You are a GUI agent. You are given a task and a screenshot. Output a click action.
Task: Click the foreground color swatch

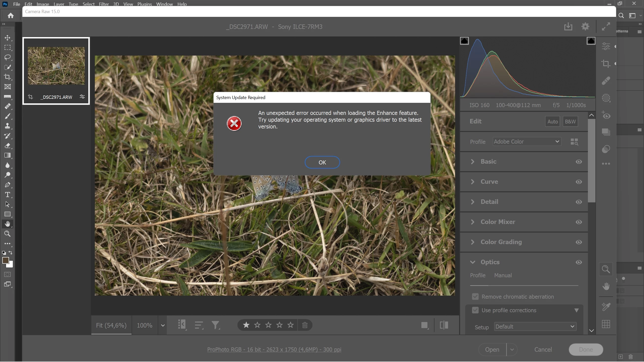[5, 260]
